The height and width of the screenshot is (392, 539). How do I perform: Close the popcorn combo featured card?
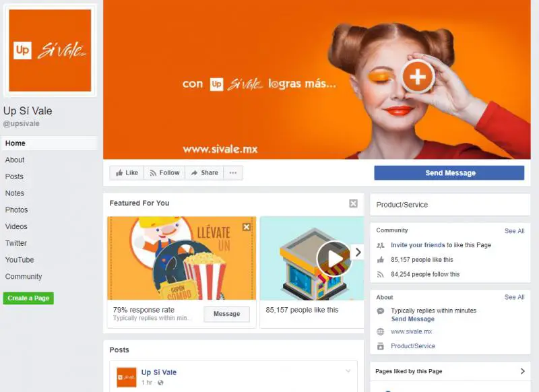(x=247, y=227)
